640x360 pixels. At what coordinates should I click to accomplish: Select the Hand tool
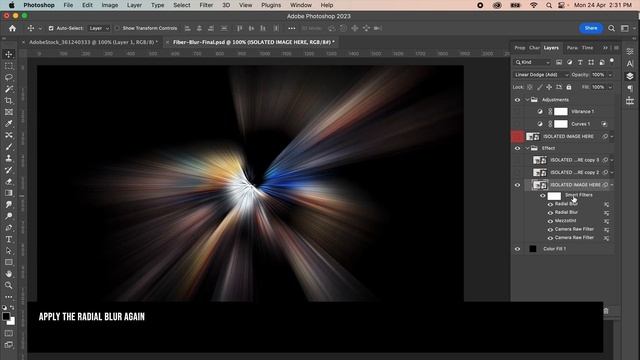(x=9, y=273)
